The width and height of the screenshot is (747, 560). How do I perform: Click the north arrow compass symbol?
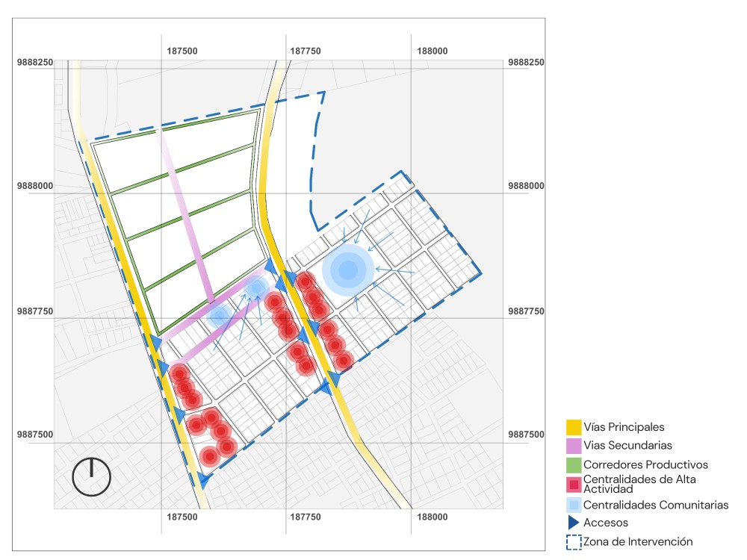91,476
